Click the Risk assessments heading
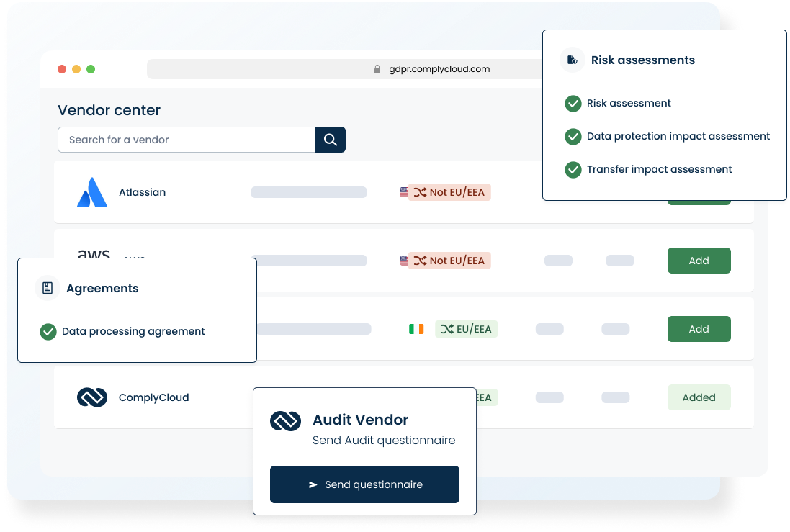The width and height of the screenshot is (790, 532). pyautogui.click(x=643, y=60)
